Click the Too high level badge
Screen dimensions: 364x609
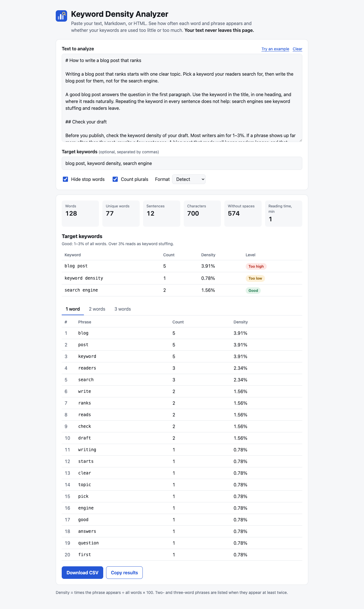click(x=256, y=267)
